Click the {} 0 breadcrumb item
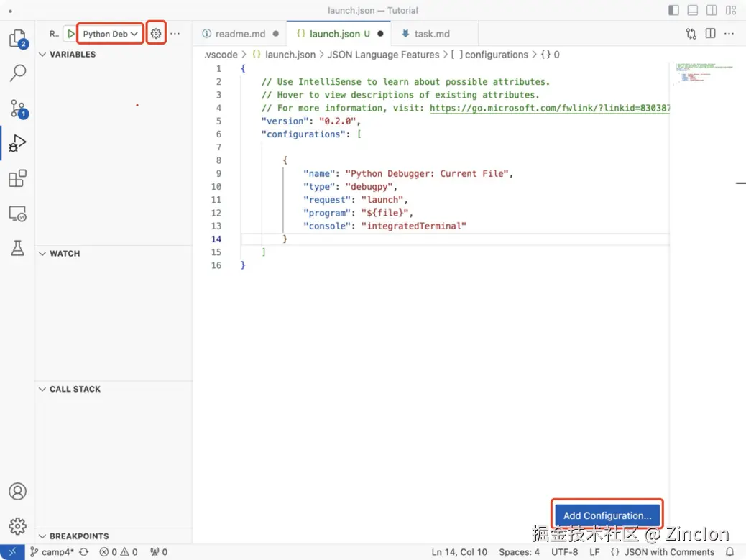Image resolution: width=746 pixels, height=560 pixels. (550, 55)
